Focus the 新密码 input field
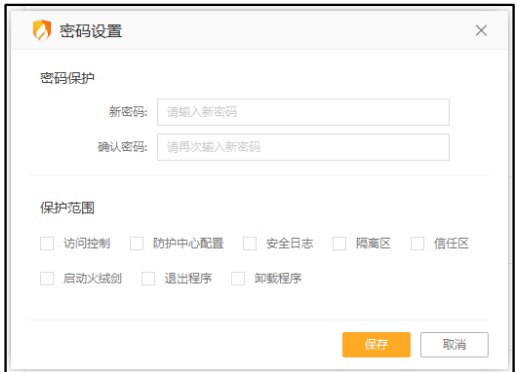 [303, 112]
